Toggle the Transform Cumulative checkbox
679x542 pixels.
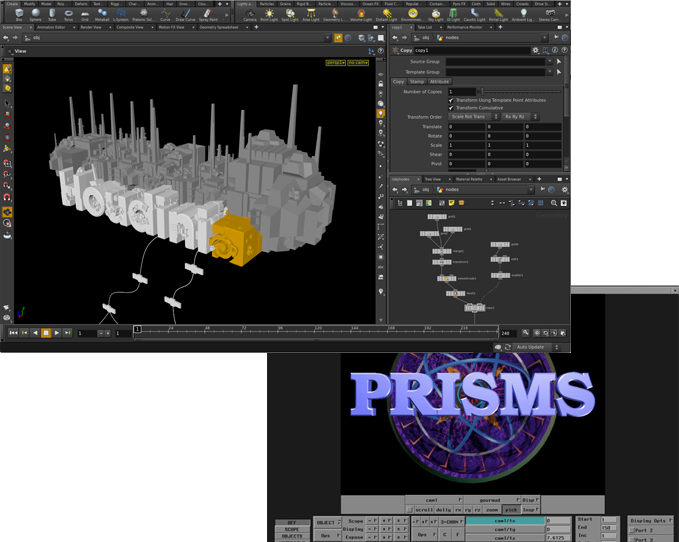451,107
